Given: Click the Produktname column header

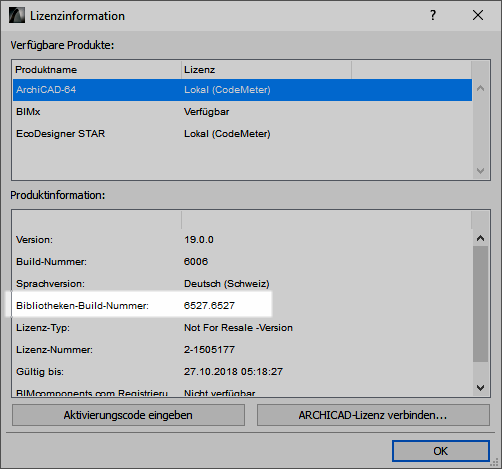Looking at the screenshot, I should (x=97, y=70).
